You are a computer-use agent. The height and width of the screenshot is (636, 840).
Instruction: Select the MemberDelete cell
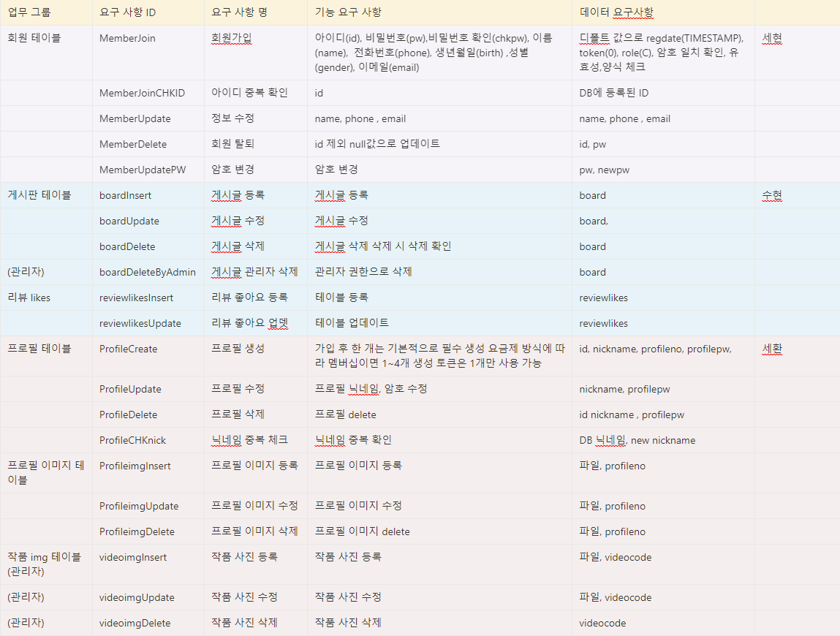(x=148, y=144)
